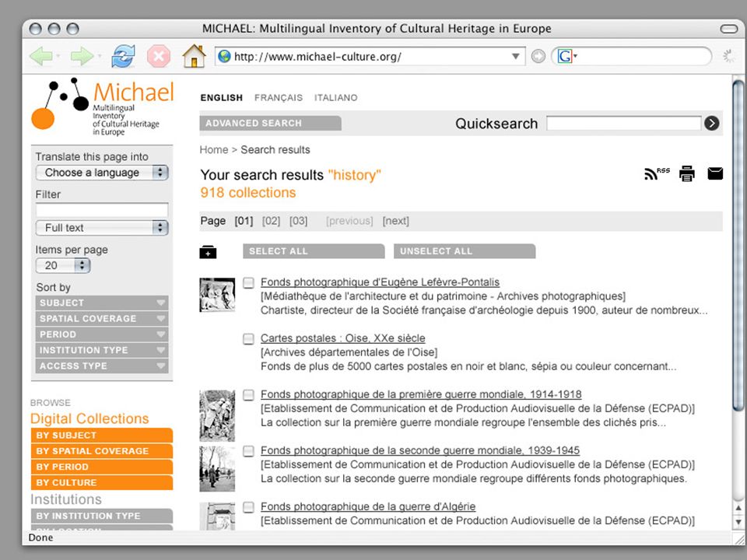Check the première guerre mondiale checkbox

coord(248,395)
